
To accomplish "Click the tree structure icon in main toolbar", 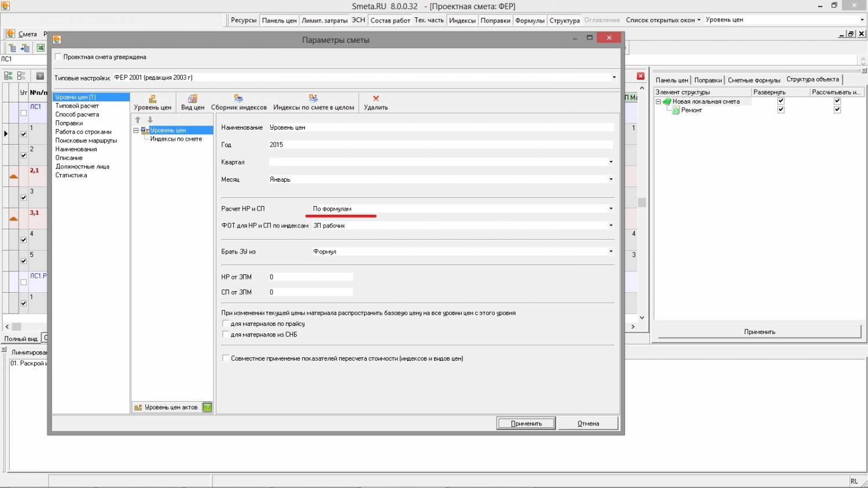I will point(12,48).
